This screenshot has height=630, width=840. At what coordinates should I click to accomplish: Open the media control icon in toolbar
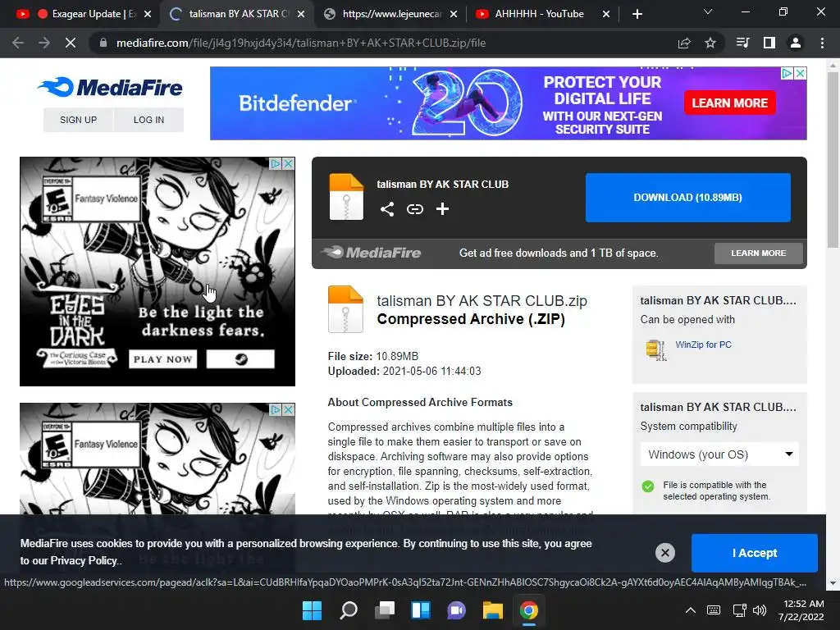[x=742, y=43]
